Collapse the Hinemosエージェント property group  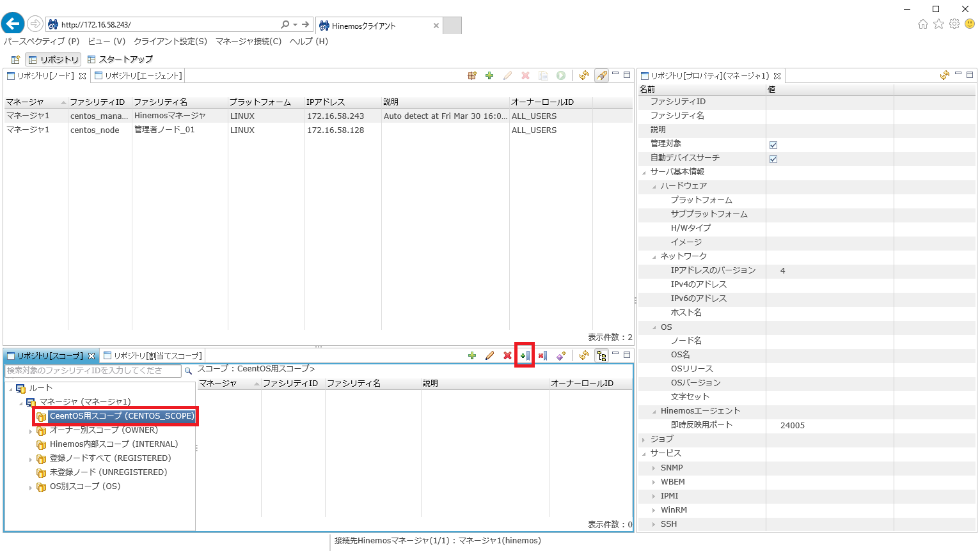click(654, 412)
